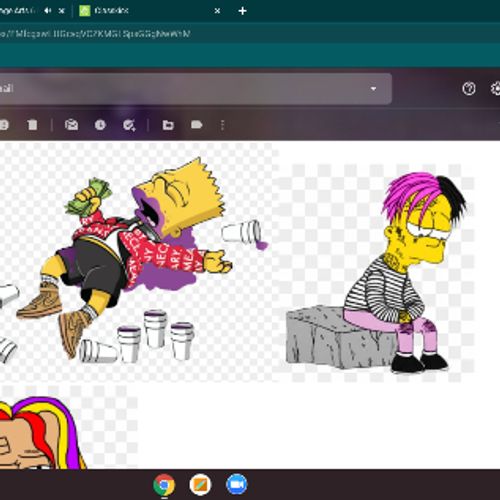This screenshot has width=500, height=500.
Task: Delete the email with the trash icon
Action: pyautogui.click(x=32, y=125)
